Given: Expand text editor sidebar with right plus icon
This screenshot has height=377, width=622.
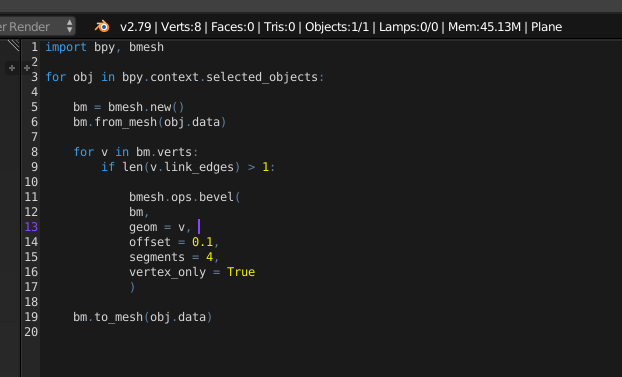Looking at the screenshot, I should pyautogui.click(x=27, y=68).
